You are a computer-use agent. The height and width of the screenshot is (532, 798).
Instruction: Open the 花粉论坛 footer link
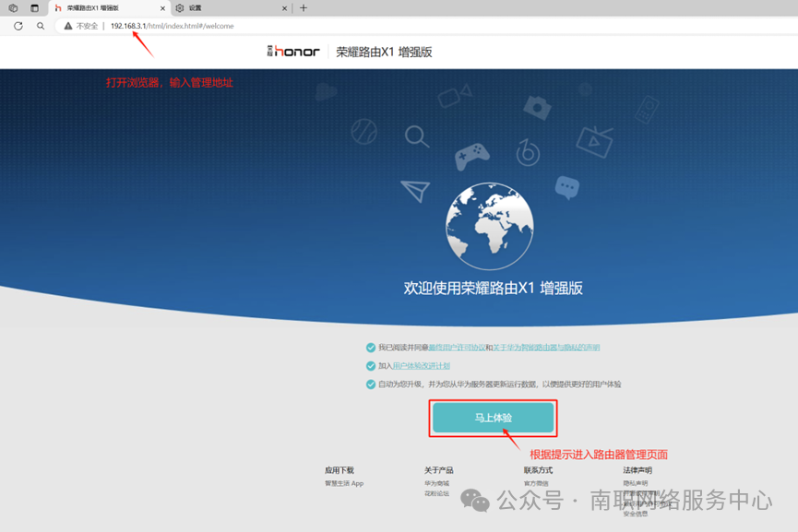tap(436, 493)
